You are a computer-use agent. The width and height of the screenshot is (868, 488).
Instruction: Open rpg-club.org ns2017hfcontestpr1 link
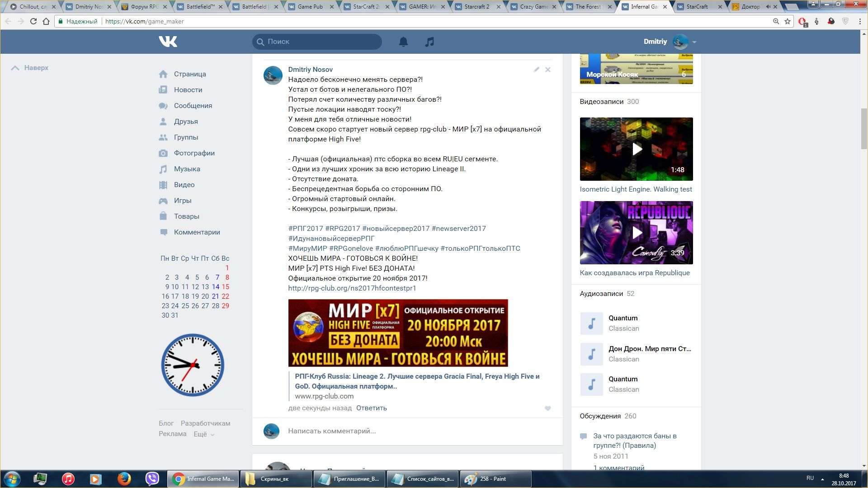tap(352, 288)
